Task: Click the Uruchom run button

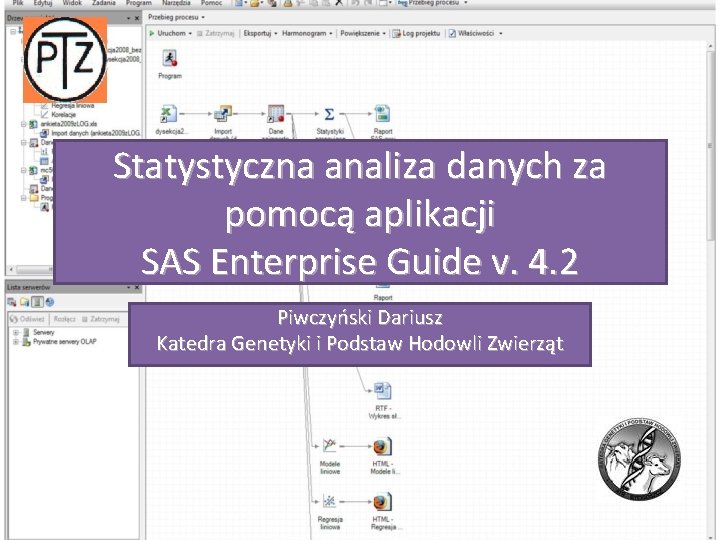Action: click(167, 34)
